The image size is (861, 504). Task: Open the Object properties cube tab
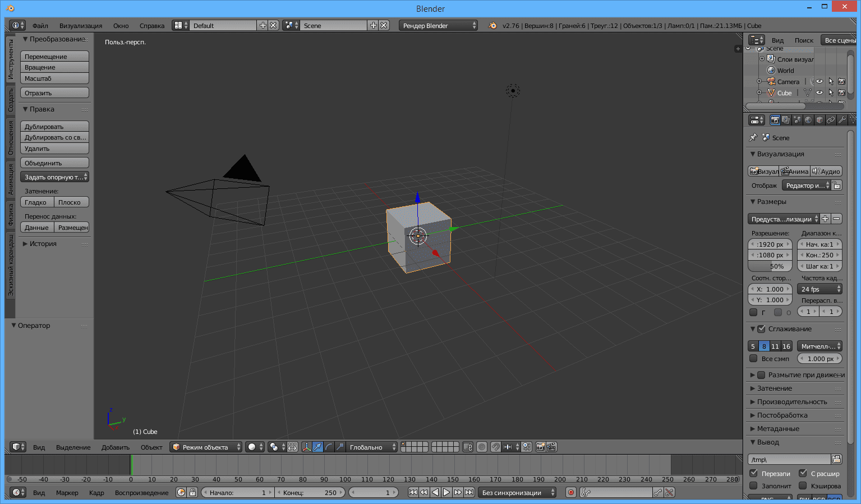coord(819,120)
